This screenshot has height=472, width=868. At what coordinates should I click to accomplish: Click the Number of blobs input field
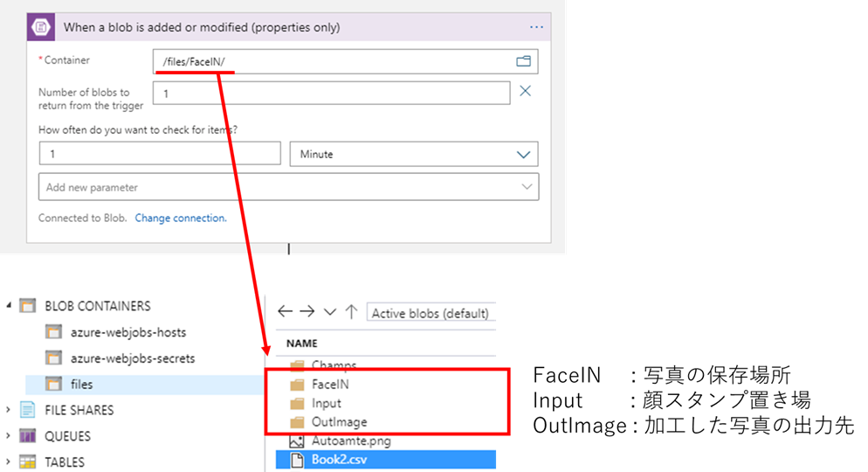tap(331, 93)
